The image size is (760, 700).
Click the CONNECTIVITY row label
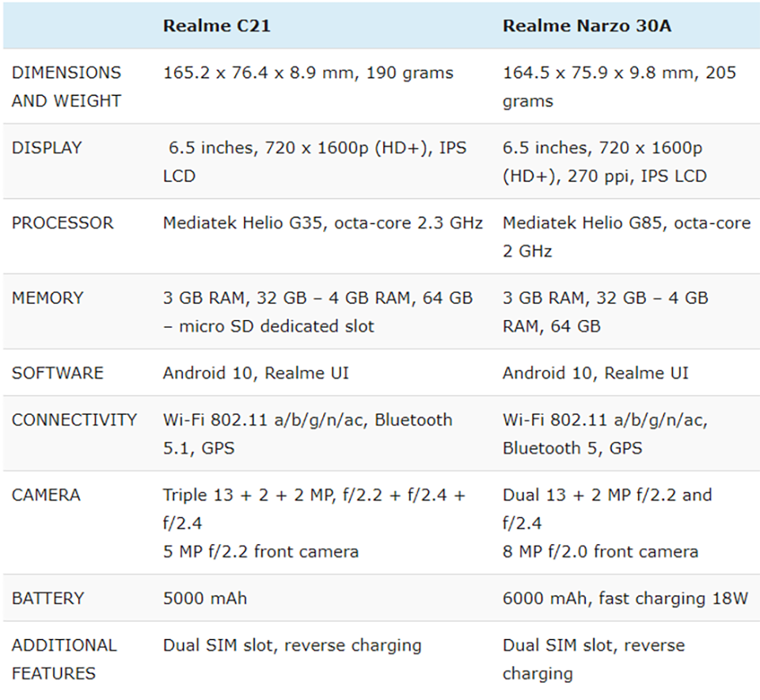click(x=74, y=420)
